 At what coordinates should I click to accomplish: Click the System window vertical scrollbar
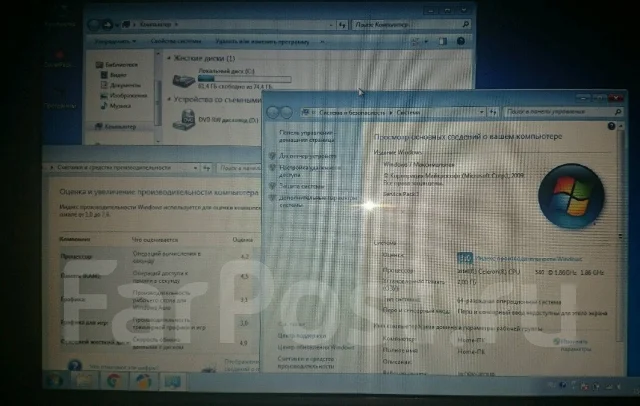[621, 232]
